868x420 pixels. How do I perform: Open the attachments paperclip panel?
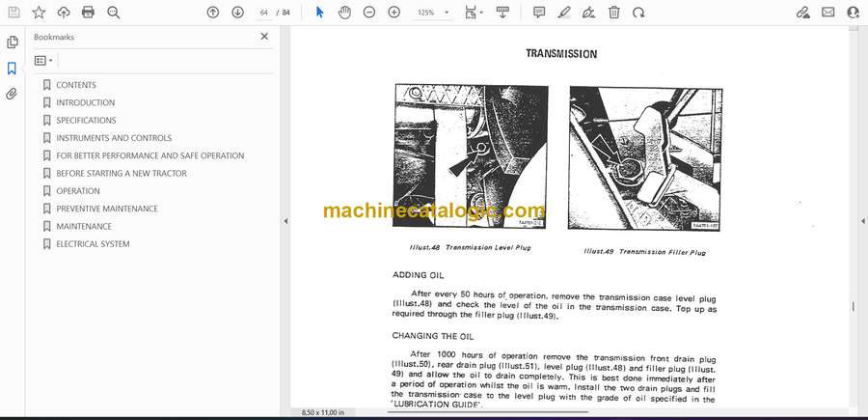12,94
